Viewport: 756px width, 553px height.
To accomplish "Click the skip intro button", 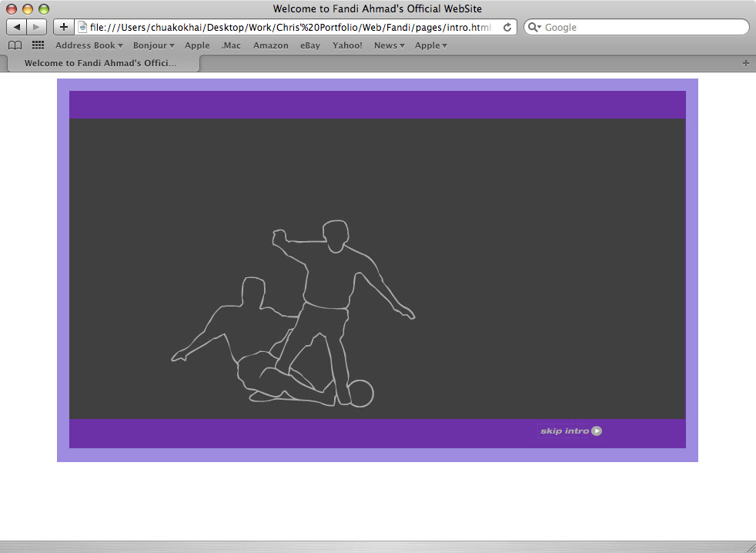I will (570, 431).
